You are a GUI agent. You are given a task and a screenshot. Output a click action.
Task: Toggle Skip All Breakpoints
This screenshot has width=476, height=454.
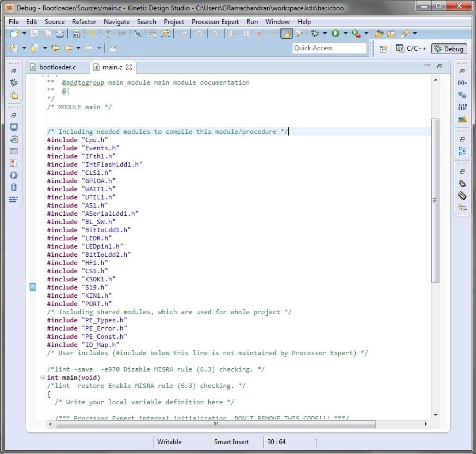(138, 34)
